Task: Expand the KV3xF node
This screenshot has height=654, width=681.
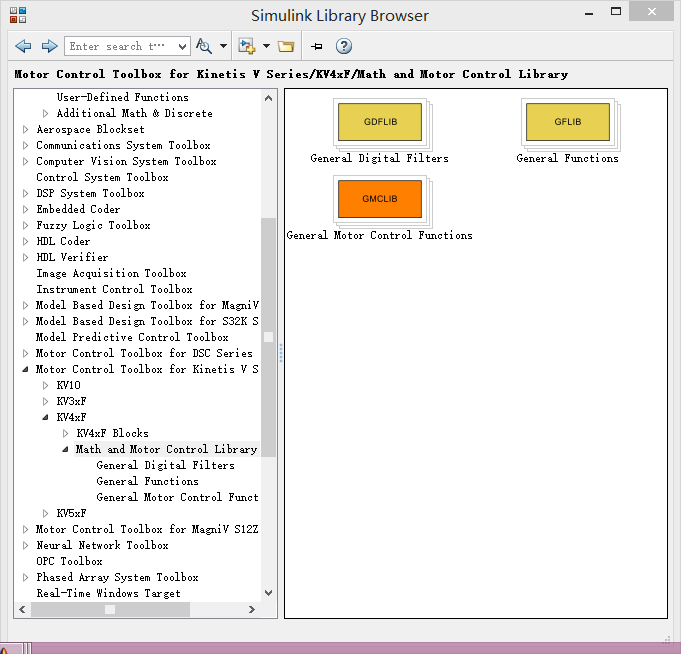Action: [x=45, y=401]
